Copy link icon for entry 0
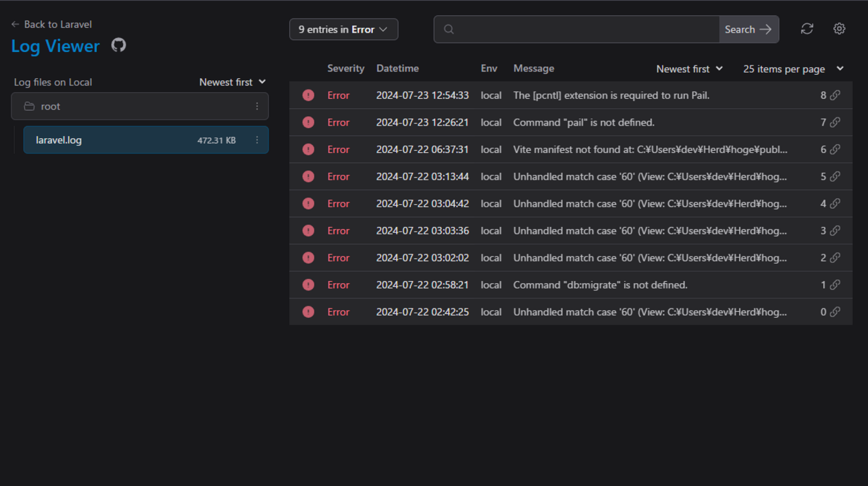 [835, 312]
